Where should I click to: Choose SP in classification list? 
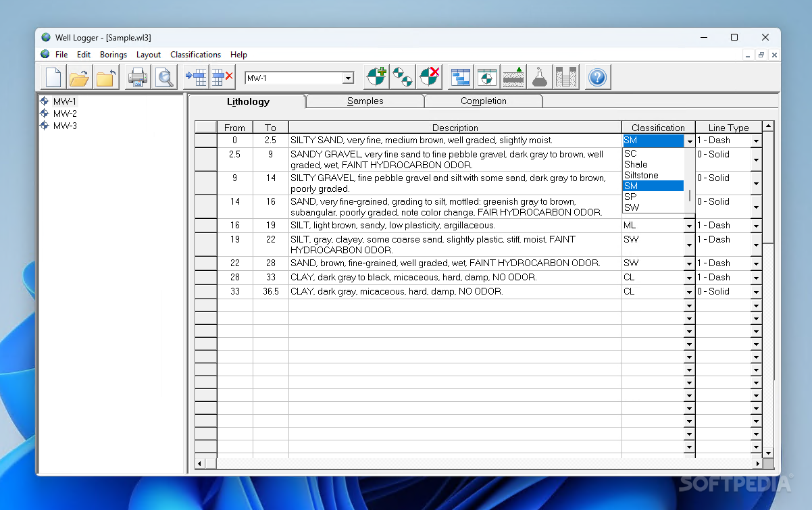click(x=653, y=197)
